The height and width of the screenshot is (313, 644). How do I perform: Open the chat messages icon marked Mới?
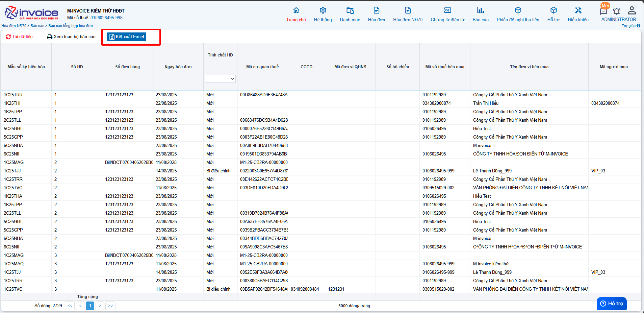603,11
